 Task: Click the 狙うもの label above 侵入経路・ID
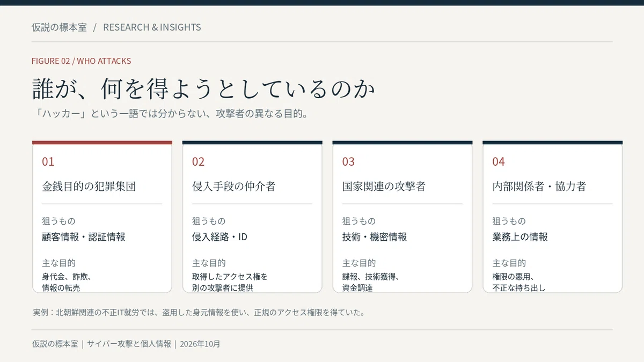pyautogui.click(x=209, y=221)
